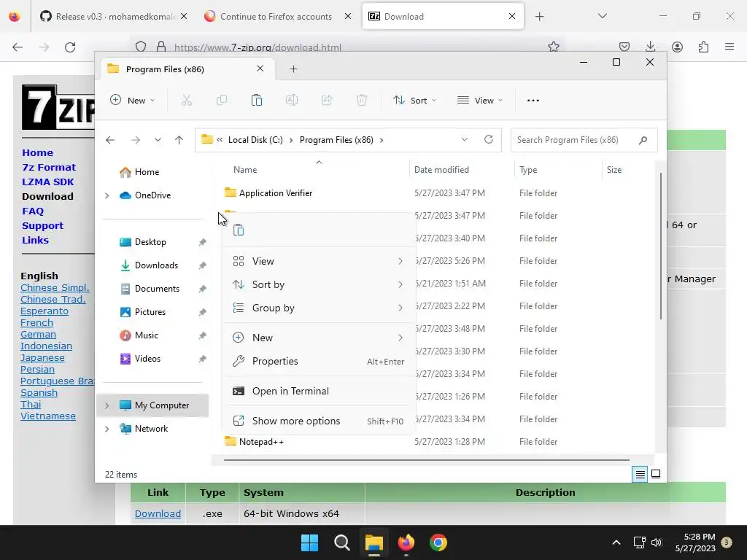Image resolution: width=747 pixels, height=560 pixels.
Task: Open address bar history dropdown
Action: point(465,139)
